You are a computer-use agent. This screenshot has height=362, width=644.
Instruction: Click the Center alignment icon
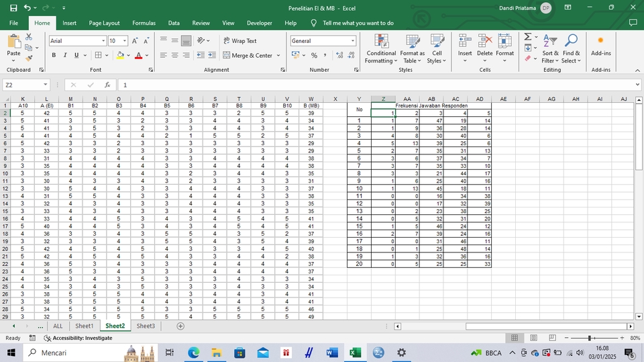174,55
